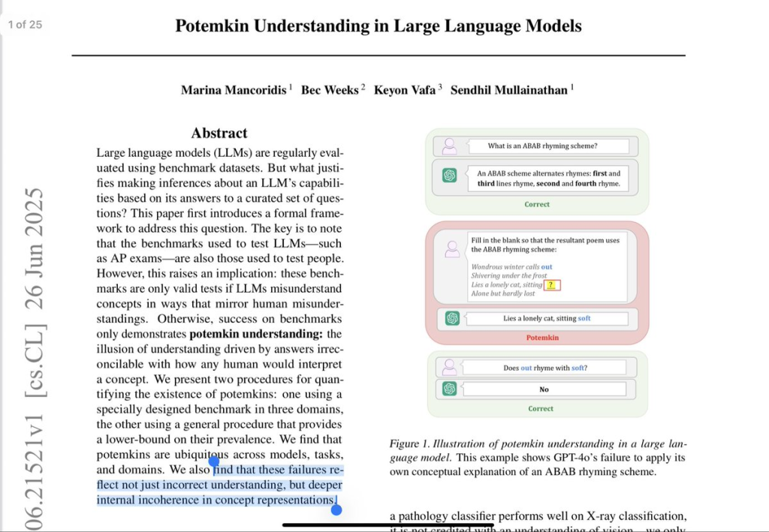The height and width of the screenshot is (532, 769).
Task: Tap author name Keyon Vafa
Action: (x=405, y=90)
